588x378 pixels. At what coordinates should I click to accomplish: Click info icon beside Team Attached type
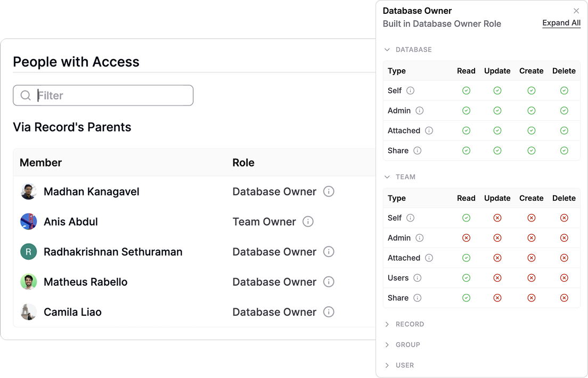[429, 258]
